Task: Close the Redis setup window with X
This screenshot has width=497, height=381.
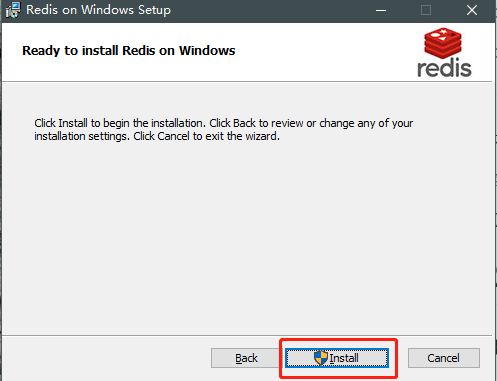Action: pos(472,10)
